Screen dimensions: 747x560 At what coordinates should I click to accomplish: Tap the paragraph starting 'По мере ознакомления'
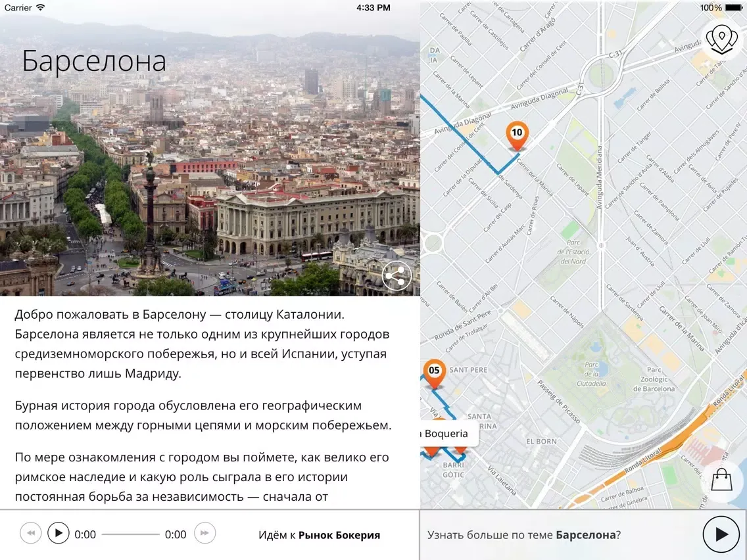point(203,477)
